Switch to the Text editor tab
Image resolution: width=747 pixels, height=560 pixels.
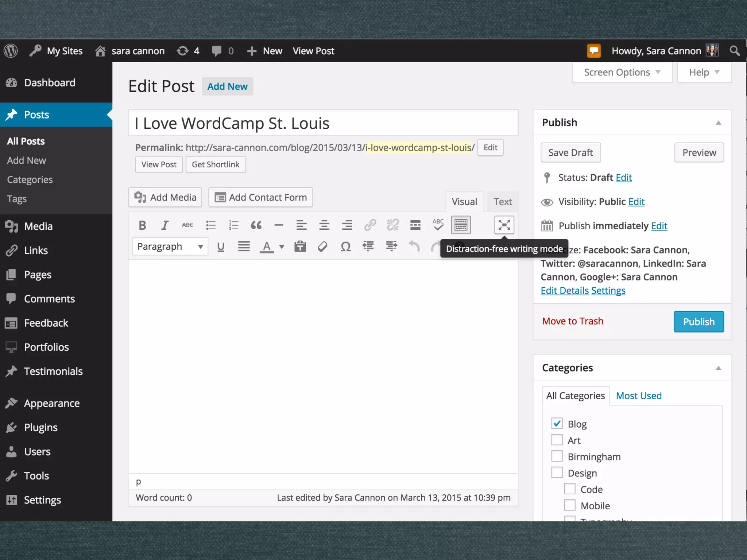(x=503, y=202)
